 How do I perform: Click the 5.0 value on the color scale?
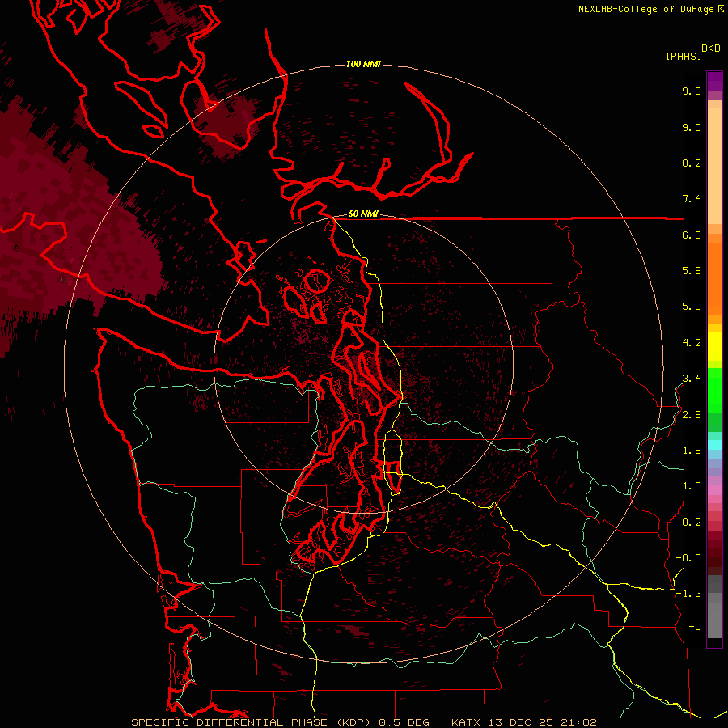click(692, 307)
